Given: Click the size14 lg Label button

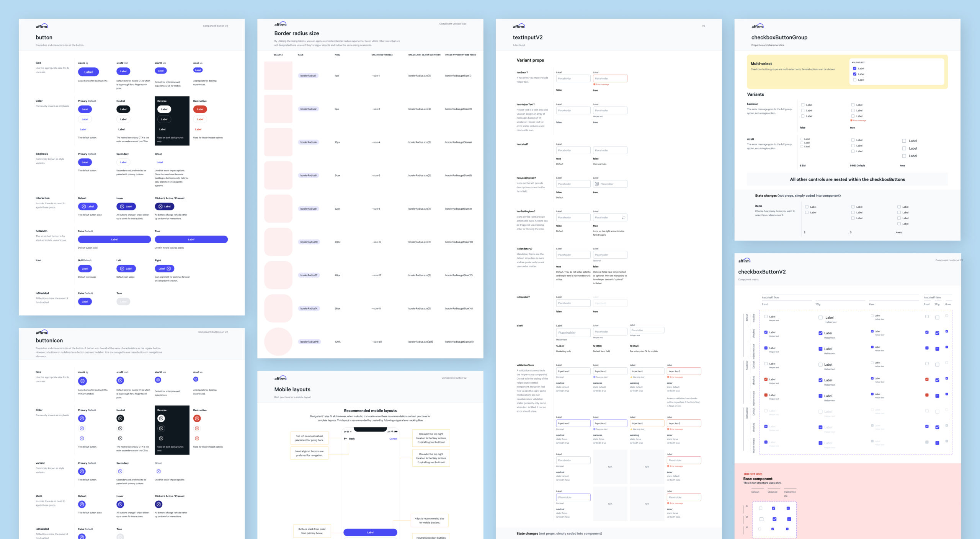Looking at the screenshot, I should pyautogui.click(x=88, y=72).
